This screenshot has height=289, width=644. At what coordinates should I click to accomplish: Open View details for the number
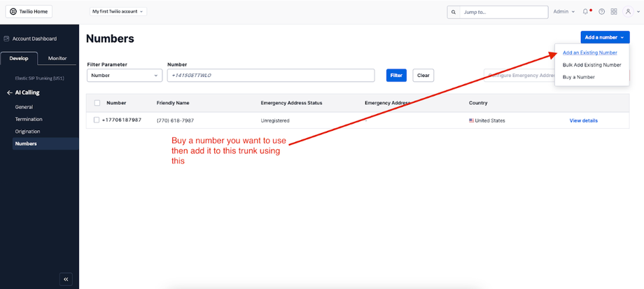tap(583, 120)
